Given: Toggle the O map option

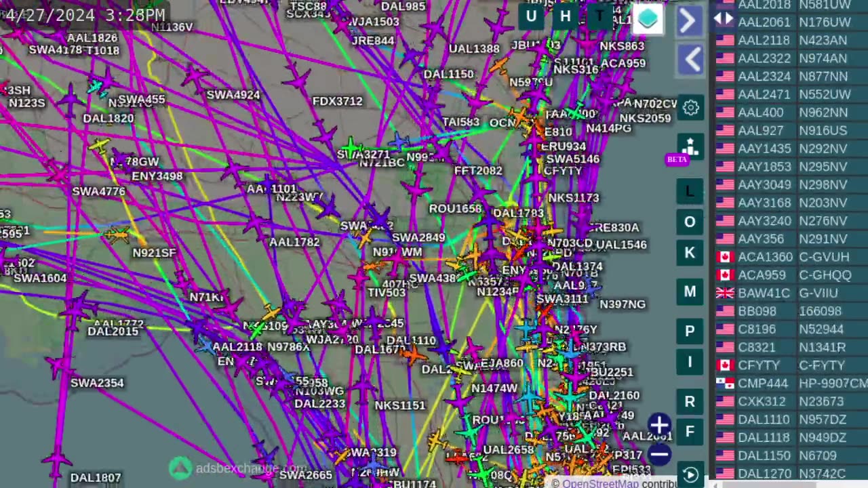Looking at the screenshot, I should (690, 222).
